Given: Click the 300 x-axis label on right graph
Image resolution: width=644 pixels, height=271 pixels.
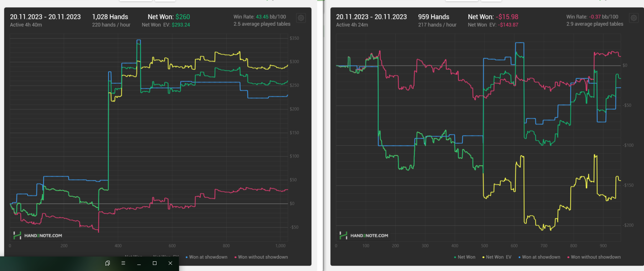Looking at the screenshot, I should (425, 246).
